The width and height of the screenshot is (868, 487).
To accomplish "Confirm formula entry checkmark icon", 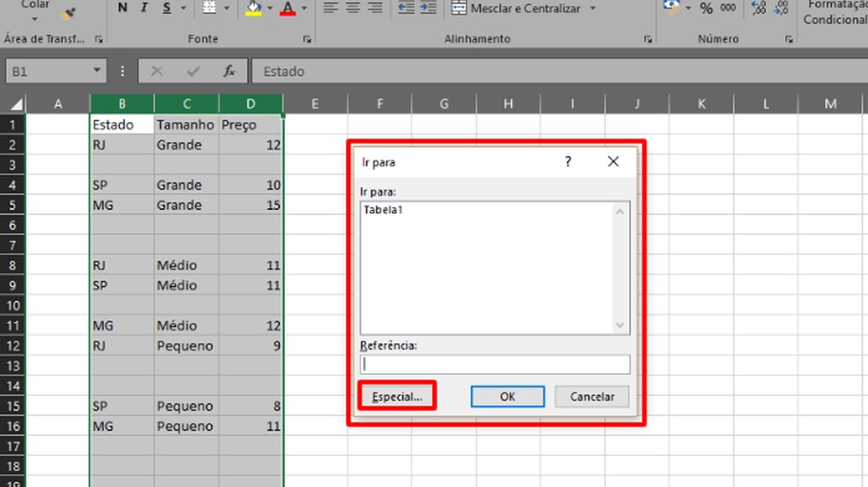I will point(193,71).
